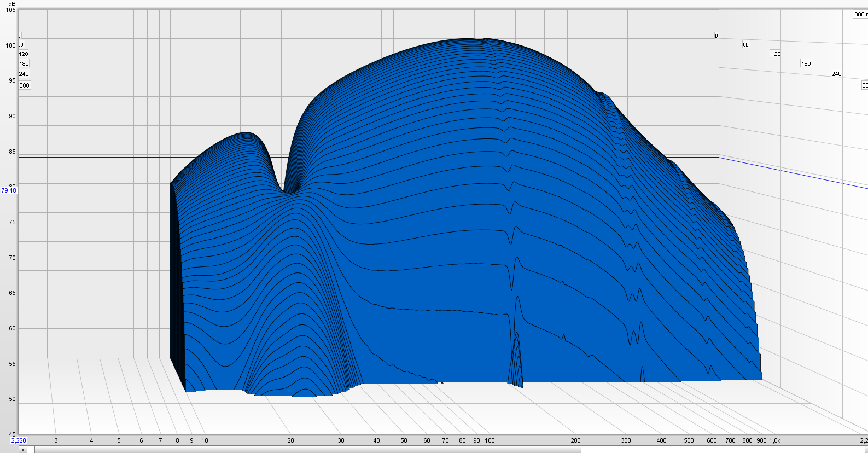Click the 500 Hz frequency axis label

point(689,440)
